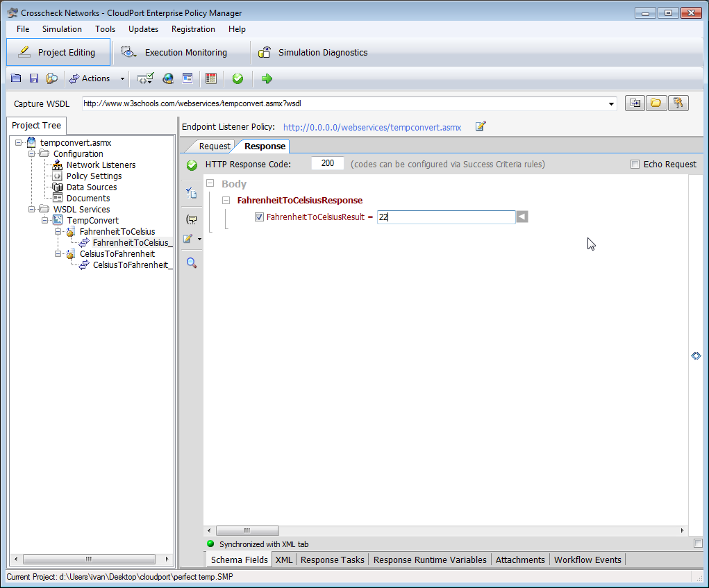Click the toolbar icon right of the save disk
The height and width of the screenshot is (588, 709).
pos(52,78)
